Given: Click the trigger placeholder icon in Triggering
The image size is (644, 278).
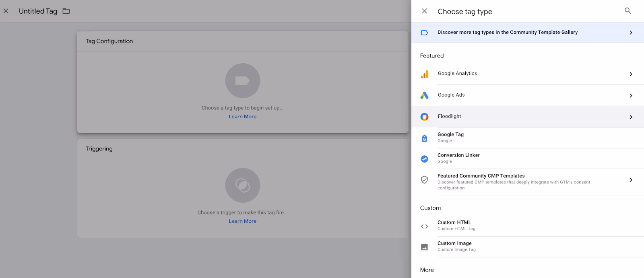Looking at the screenshot, I should pos(243,185).
